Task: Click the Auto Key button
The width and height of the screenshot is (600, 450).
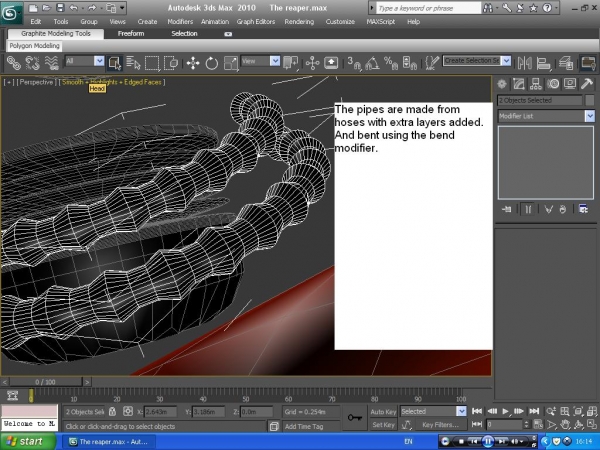Action: click(383, 412)
